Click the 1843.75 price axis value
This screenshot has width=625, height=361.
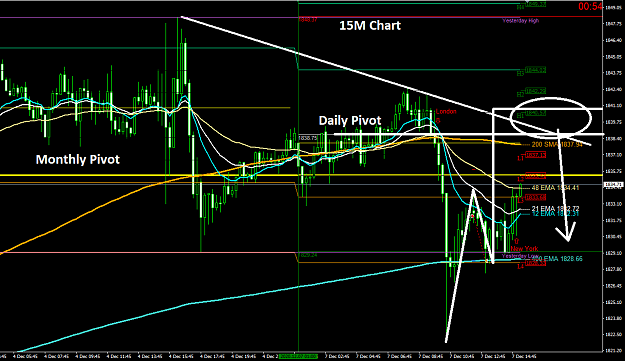614,73
